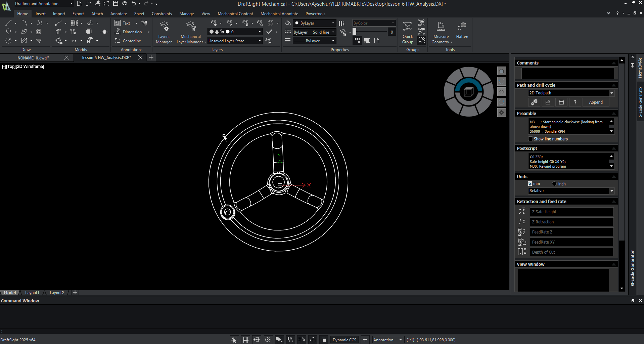Click the Append button

click(x=596, y=102)
